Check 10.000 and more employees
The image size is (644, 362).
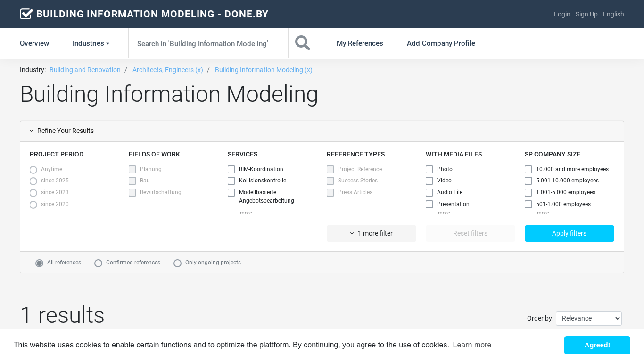pyautogui.click(x=528, y=169)
